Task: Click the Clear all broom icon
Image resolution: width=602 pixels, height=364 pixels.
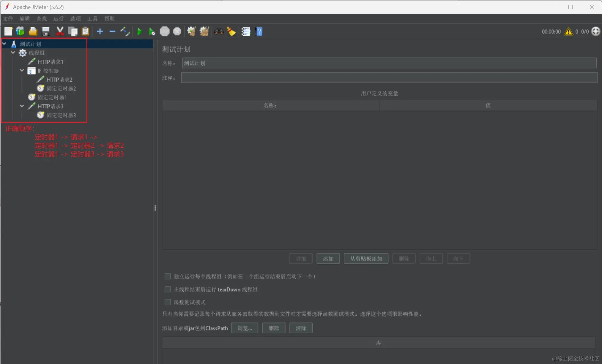Action: pos(204,31)
